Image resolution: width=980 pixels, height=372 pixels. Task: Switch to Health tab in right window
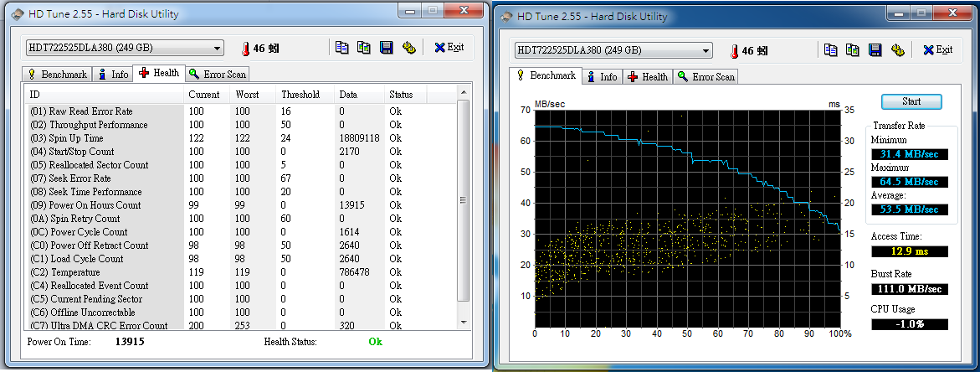pos(647,76)
